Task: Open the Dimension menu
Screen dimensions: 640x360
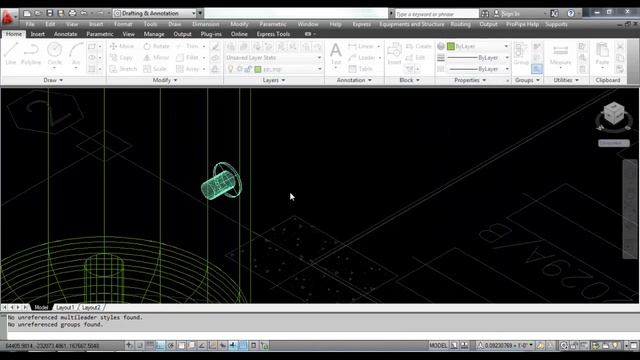Action: coord(205,24)
